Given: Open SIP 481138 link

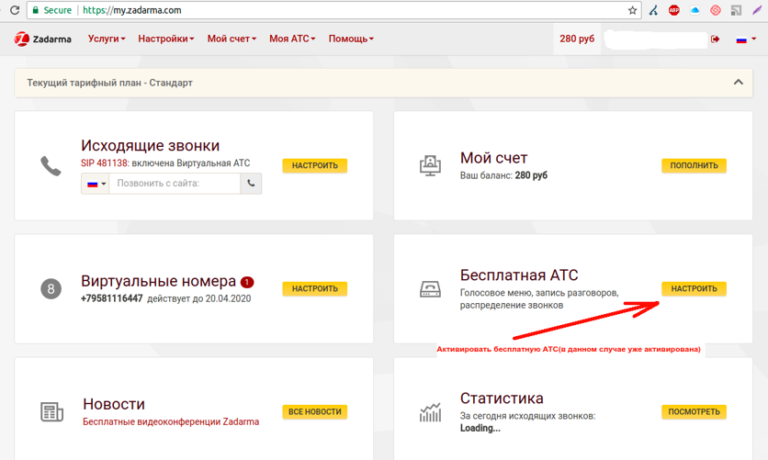Looking at the screenshot, I should [104, 163].
